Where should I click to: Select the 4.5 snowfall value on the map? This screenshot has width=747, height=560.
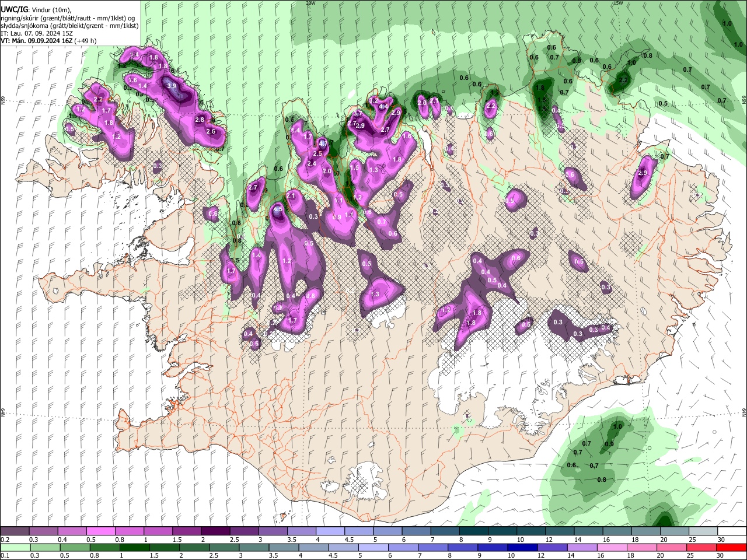pyautogui.click(x=278, y=209)
